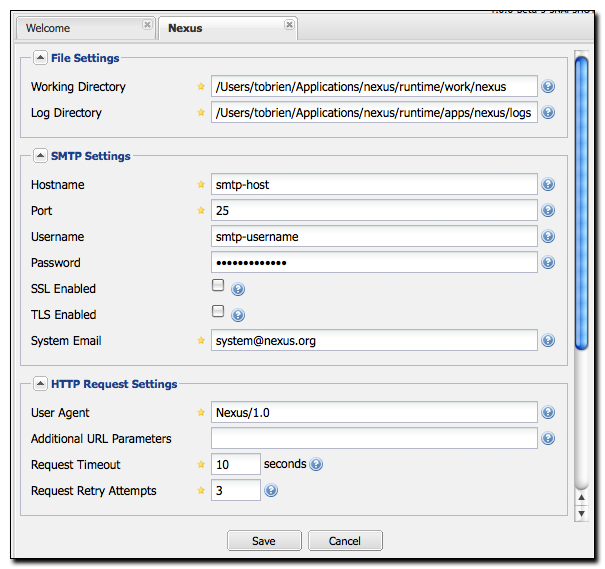
Task: Switch to the Welcome tab
Action: tap(80, 28)
